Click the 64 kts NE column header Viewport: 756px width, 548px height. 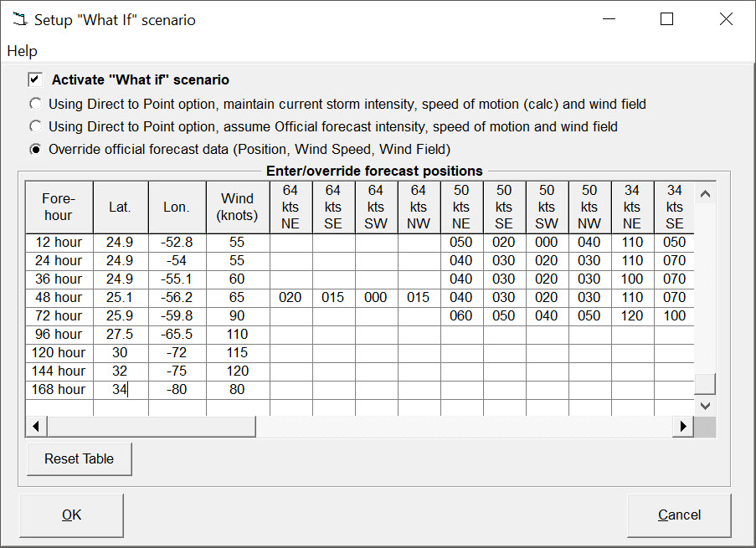coord(291,207)
